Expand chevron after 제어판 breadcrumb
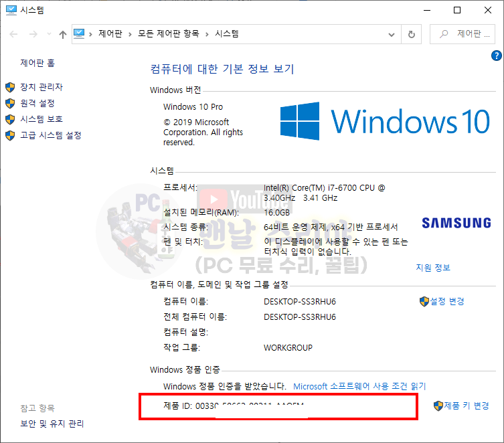This screenshot has height=443, width=504. 130,34
